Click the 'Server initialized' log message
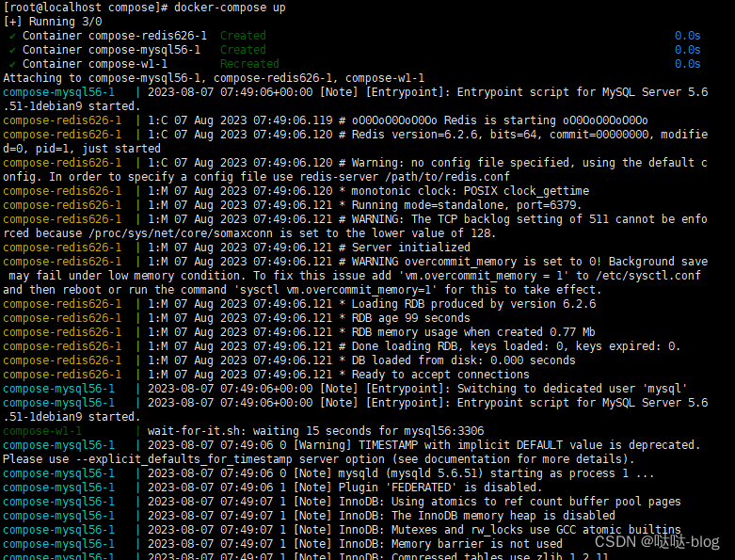735x560 pixels. pos(410,248)
